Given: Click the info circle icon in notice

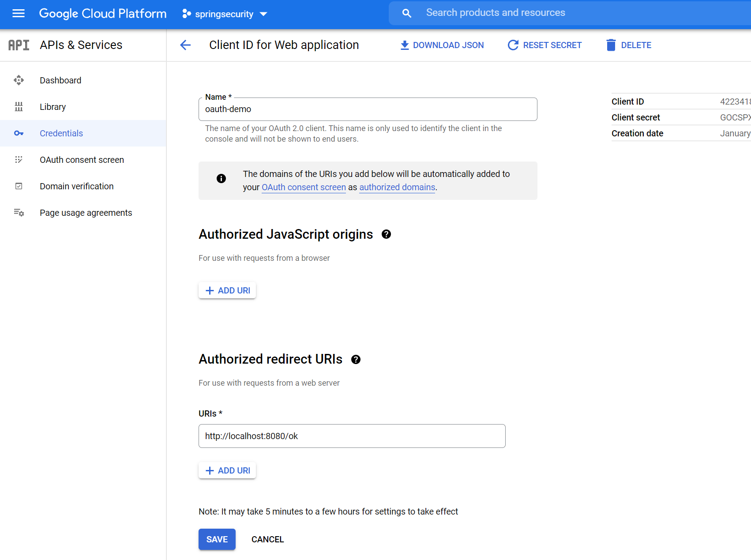Looking at the screenshot, I should pos(222,178).
